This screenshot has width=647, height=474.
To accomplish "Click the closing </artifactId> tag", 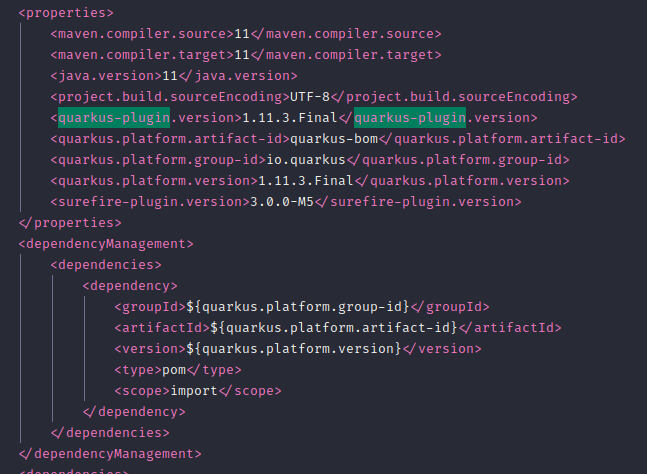I will (x=510, y=328).
